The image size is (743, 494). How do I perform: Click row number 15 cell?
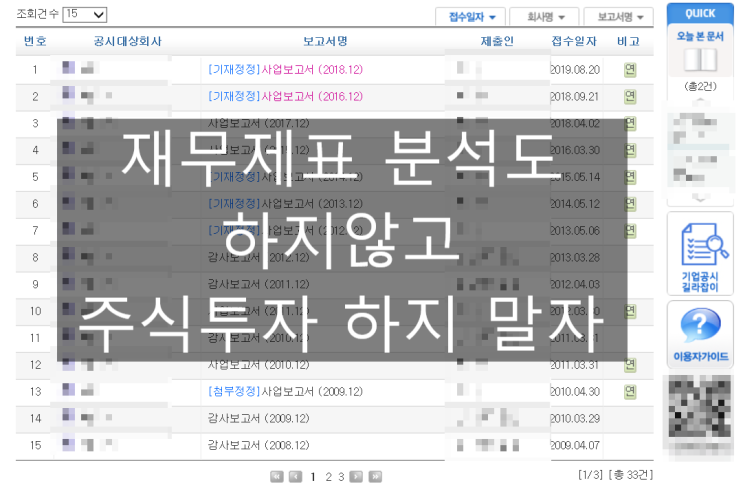pos(36,445)
